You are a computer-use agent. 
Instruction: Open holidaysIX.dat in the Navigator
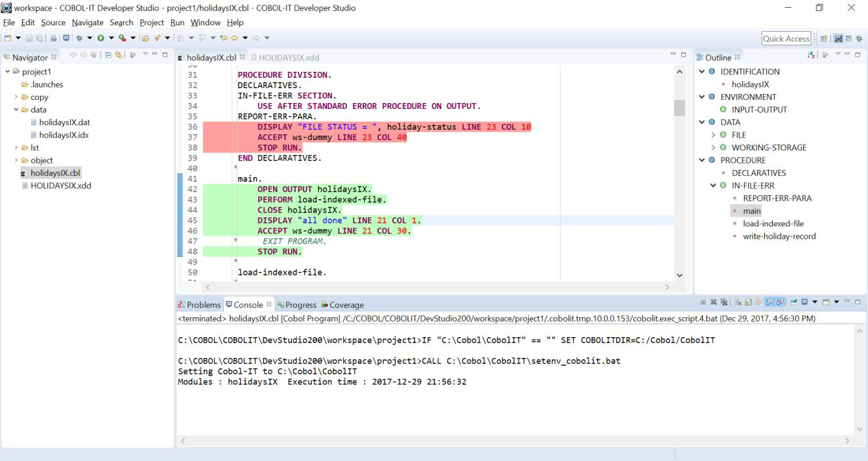pyautogui.click(x=64, y=123)
